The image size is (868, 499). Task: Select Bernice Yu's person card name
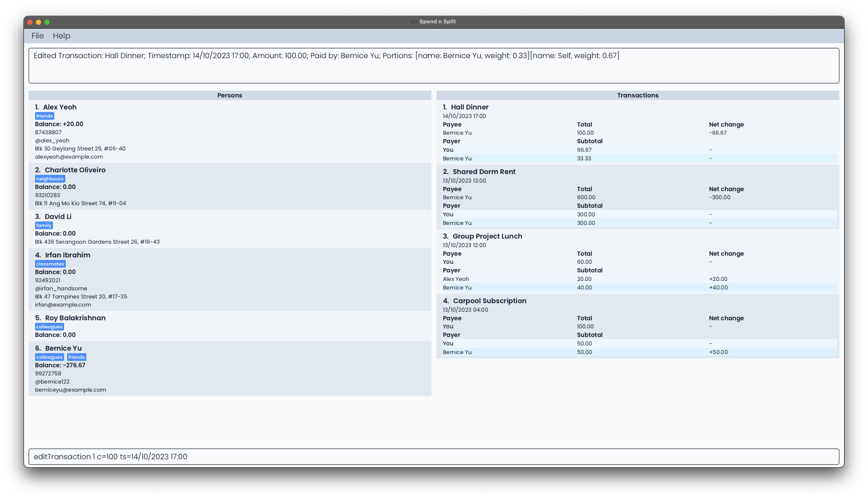[64, 348]
